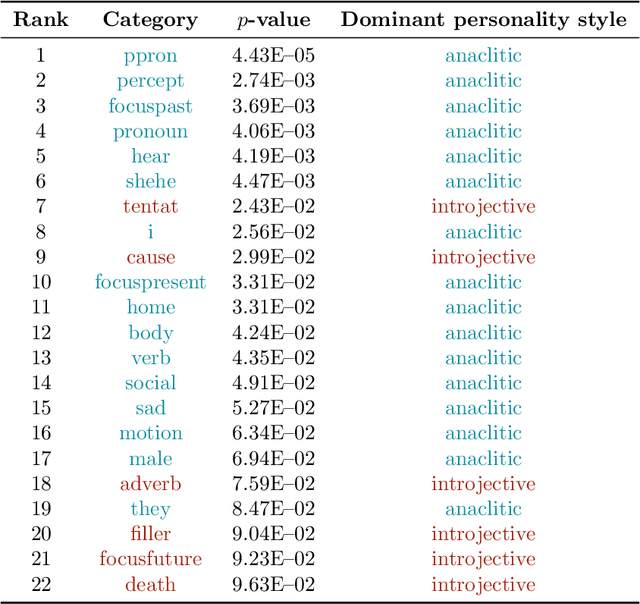Select rank number 22
This screenshot has width=640, height=604.
click(x=41, y=584)
